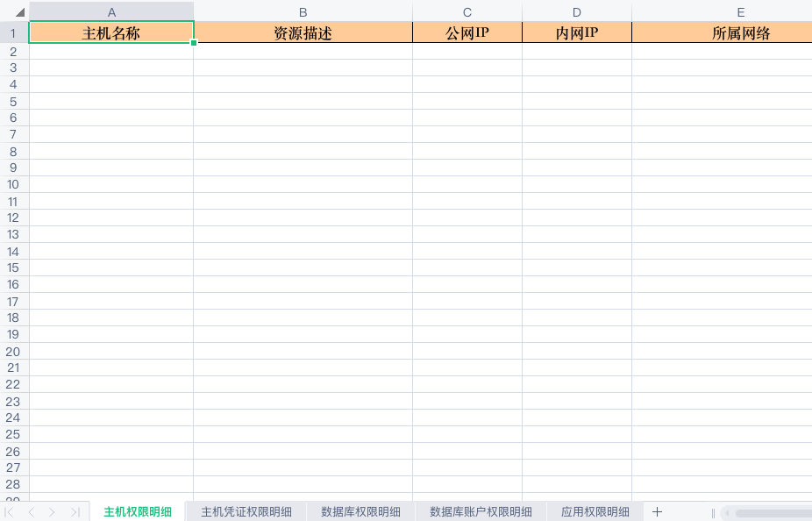Switch to the 主机凭证权限明细 sheet tab

tap(246, 511)
